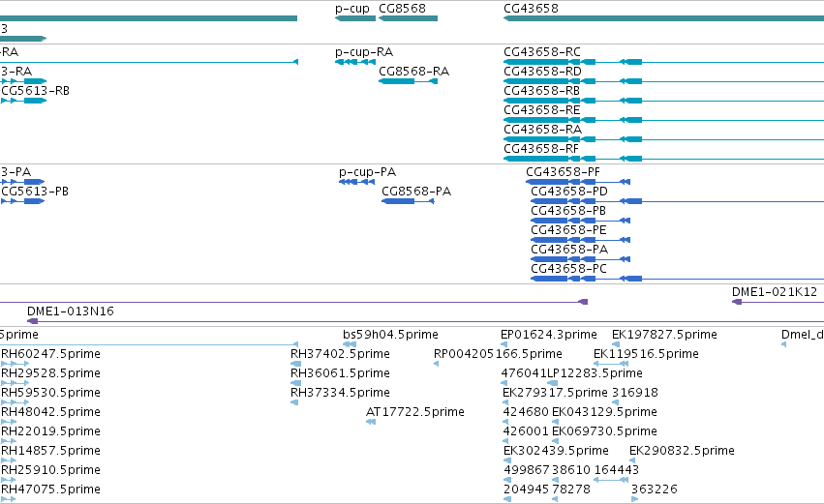This screenshot has height=504, width=824.
Task: Click the p-cup-PA protein arrow glyph
Action: 357,182
